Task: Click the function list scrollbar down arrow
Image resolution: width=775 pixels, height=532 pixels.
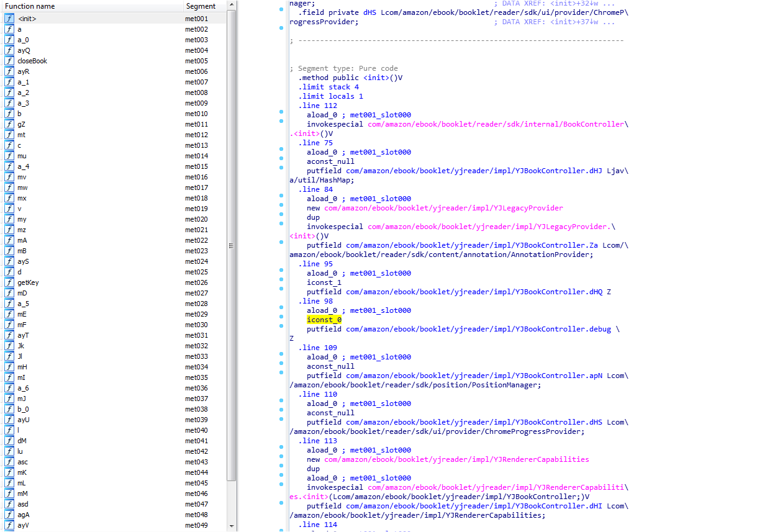Action: [232, 526]
